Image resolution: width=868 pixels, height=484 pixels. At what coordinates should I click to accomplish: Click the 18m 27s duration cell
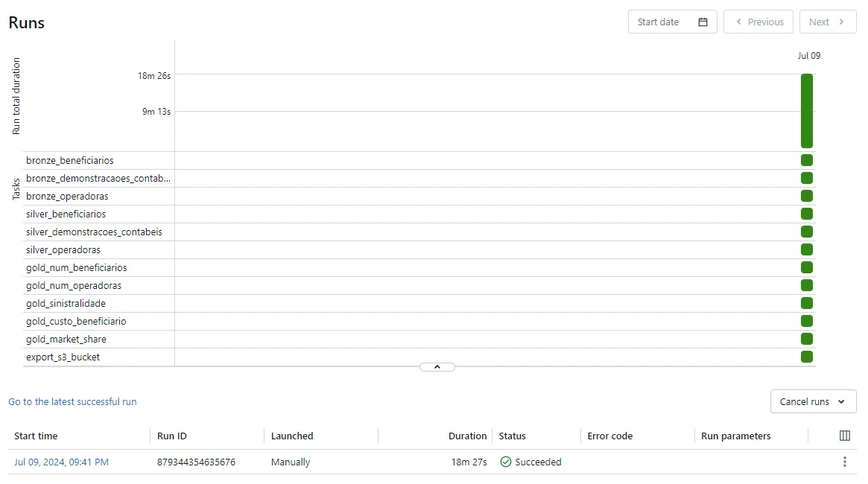pos(469,462)
